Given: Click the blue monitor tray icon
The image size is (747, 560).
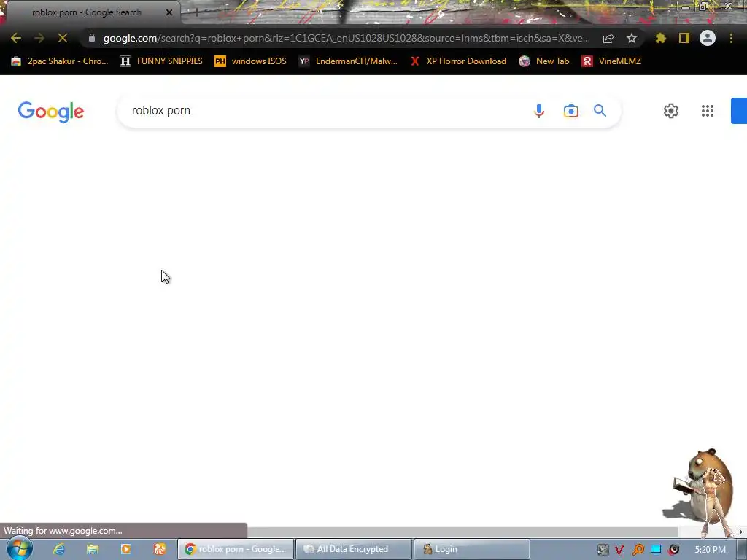Looking at the screenshot, I should [x=656, y=549].
